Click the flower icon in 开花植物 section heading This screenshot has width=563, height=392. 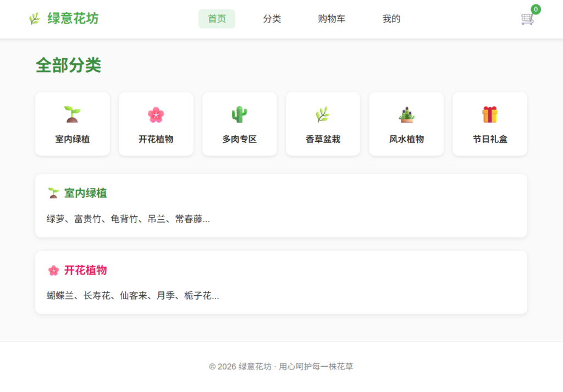[53, 270]
